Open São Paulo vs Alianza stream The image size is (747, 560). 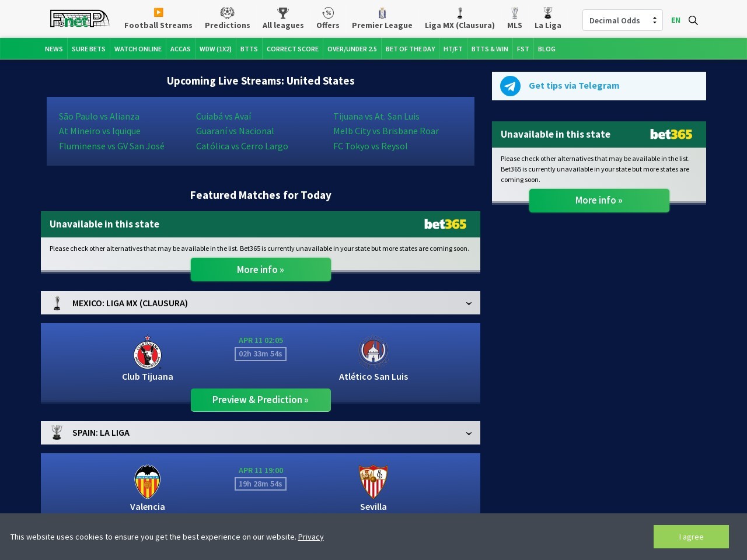pyautogui.click(x=99, y=117)
